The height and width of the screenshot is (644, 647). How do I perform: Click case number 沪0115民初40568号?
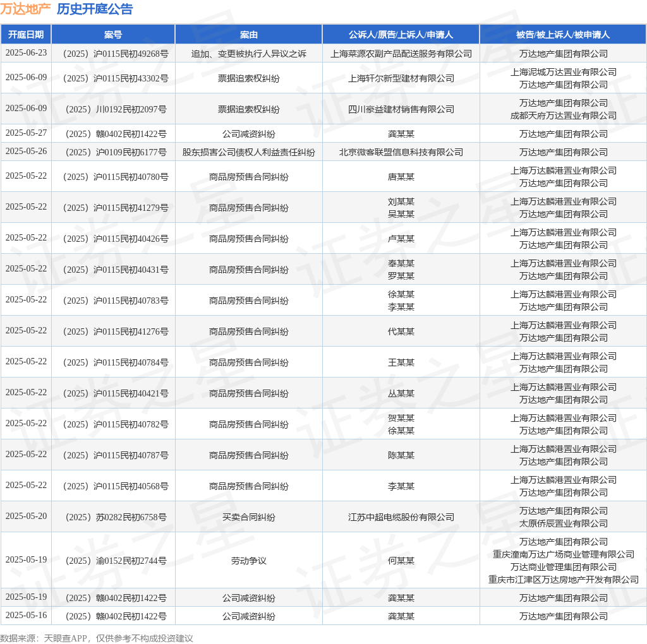click(x=116, y=486)
